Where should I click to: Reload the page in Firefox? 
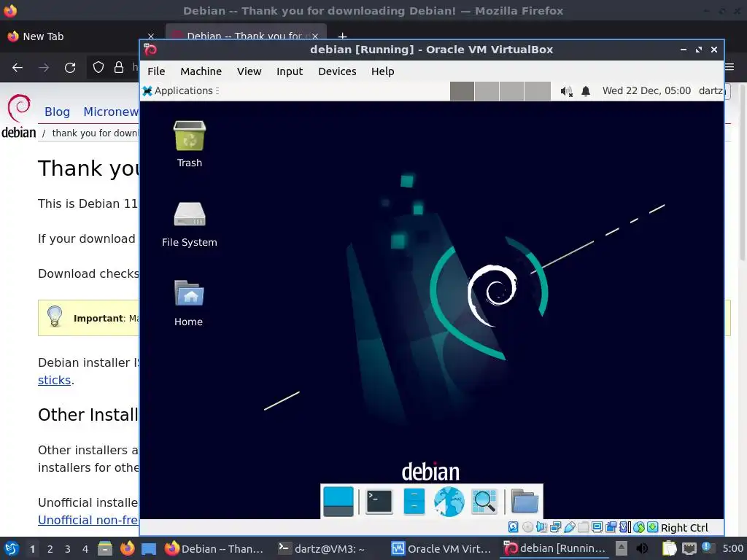click(70, 68)
